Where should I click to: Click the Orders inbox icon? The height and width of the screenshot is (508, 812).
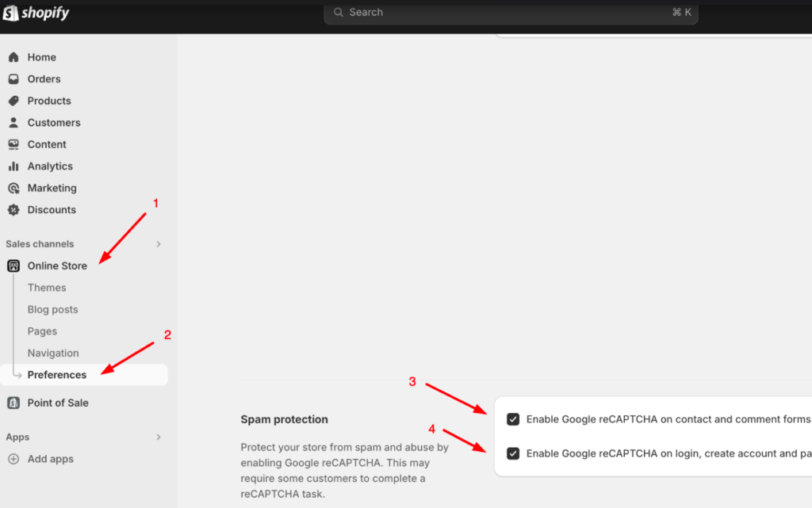pyautogui.click(x=13, y=78)
